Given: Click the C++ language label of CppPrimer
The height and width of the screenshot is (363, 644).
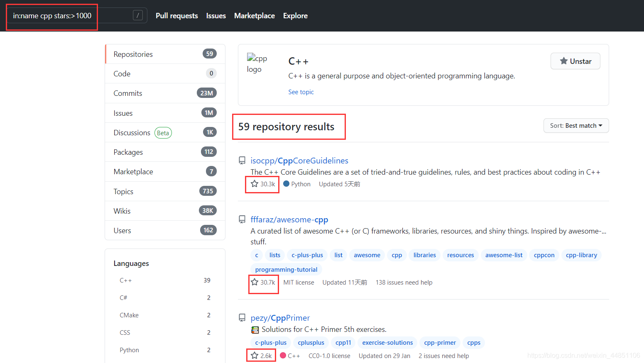Looking at the screenshot, I should coord(290,356).
